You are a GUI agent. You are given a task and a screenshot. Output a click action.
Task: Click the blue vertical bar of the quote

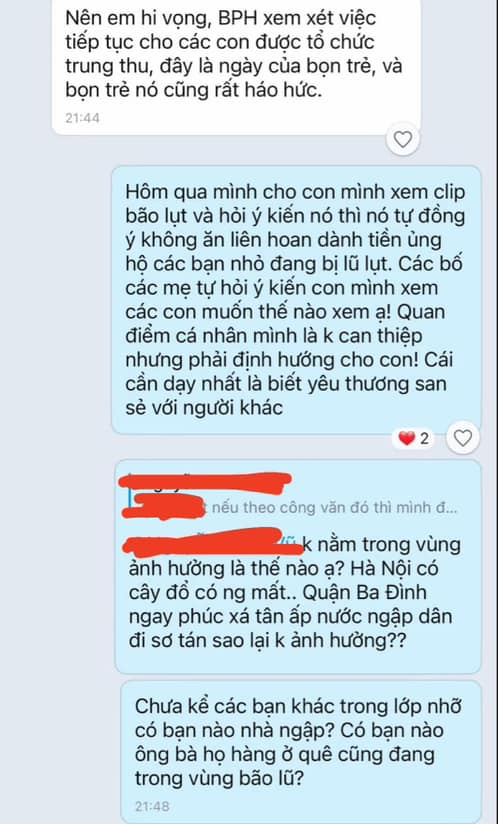click(129, 497)
